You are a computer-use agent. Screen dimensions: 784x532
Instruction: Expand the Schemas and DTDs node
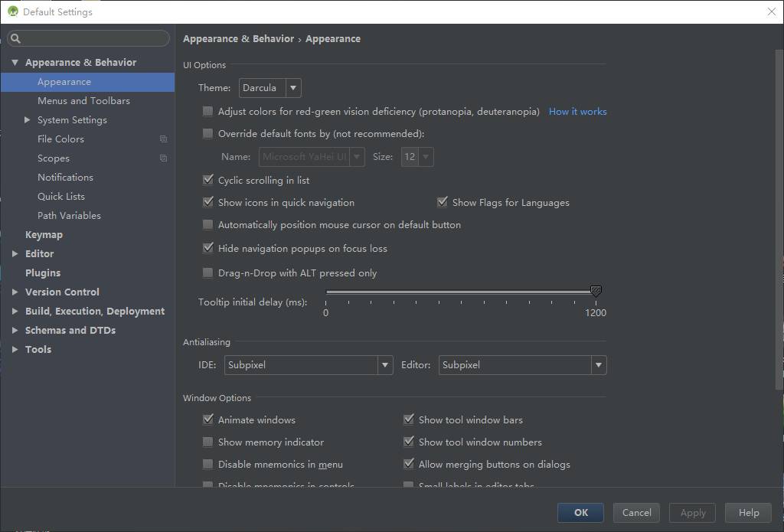pyautogui.click(x=15, y=330)
